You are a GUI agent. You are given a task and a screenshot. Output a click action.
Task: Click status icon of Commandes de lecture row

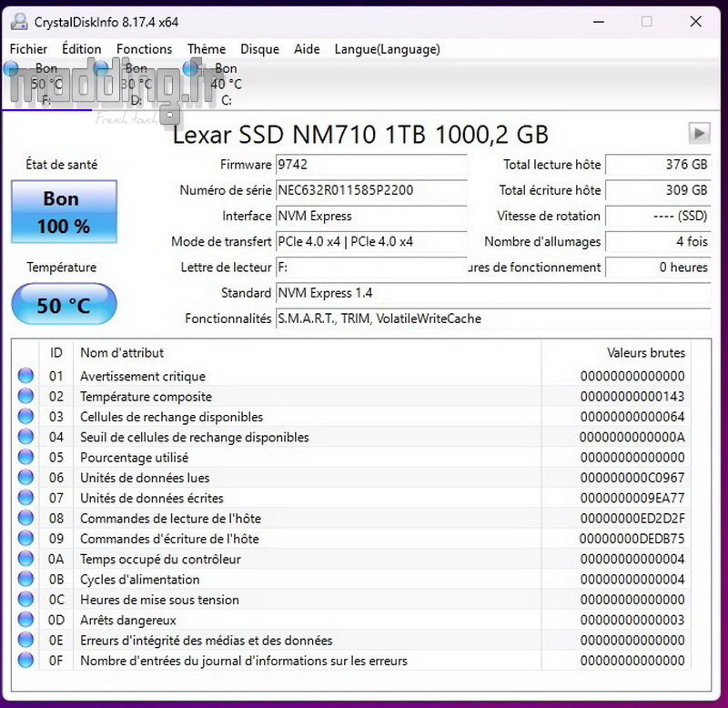[x=26, y=518]
